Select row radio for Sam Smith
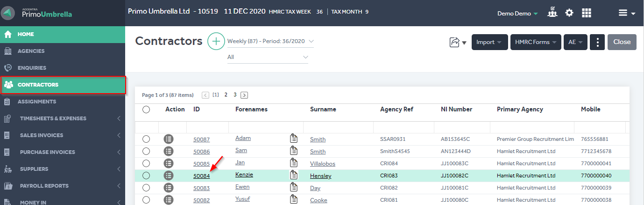This screenshot has height=205, width=644. (x=146, y=151)
